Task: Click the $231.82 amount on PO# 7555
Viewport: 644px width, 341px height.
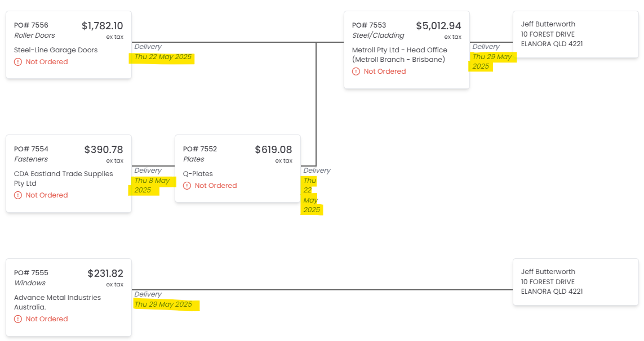Action: [105, 273]
